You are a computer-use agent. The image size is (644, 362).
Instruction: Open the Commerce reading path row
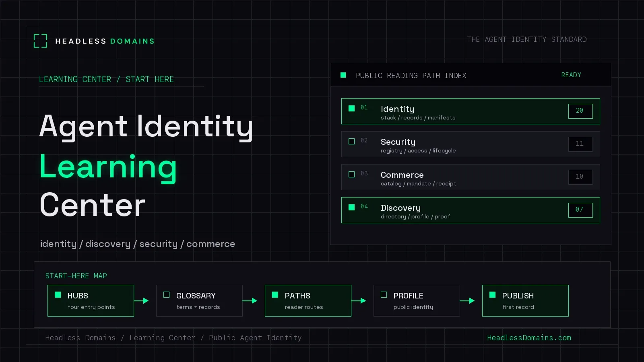pos(471,177)
